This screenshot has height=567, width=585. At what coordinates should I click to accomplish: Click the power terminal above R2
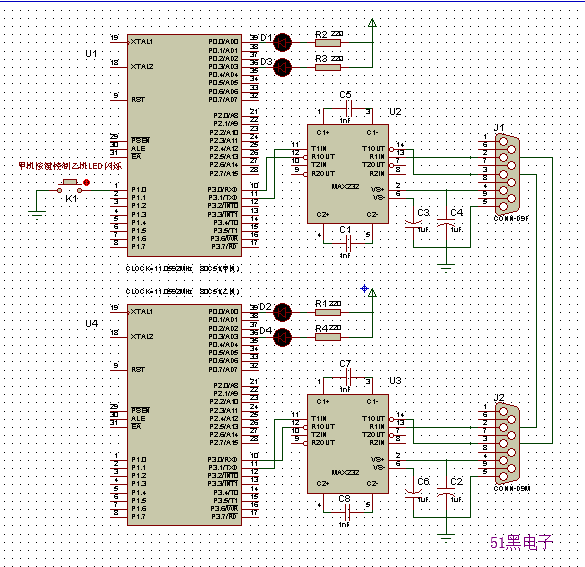point(372,23)
